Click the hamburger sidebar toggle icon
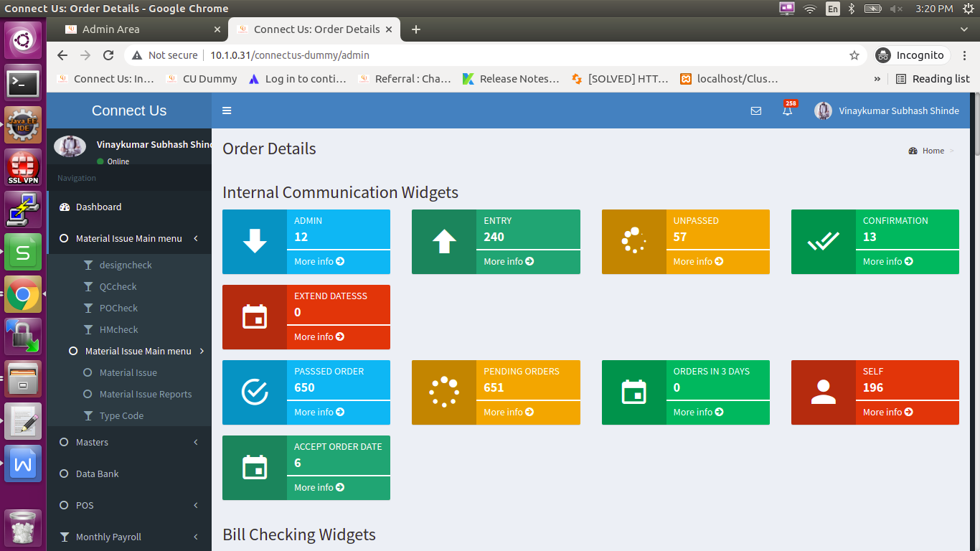 click(227, 110)
